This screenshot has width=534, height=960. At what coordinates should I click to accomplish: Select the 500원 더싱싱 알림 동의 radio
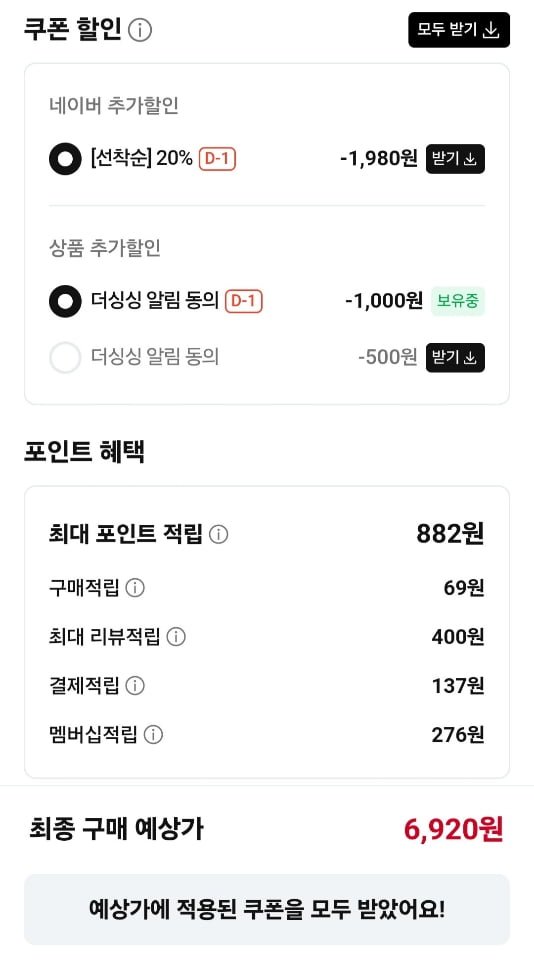tap(65, 358)
